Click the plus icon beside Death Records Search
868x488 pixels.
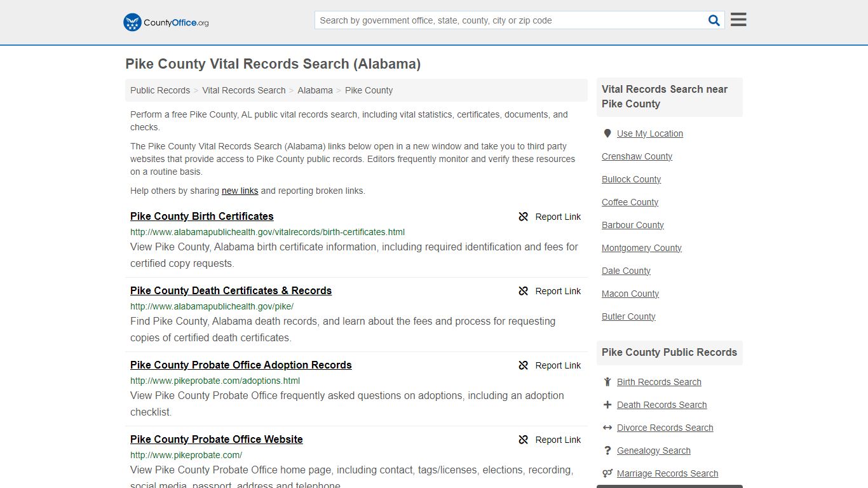[x=607, y=405]
